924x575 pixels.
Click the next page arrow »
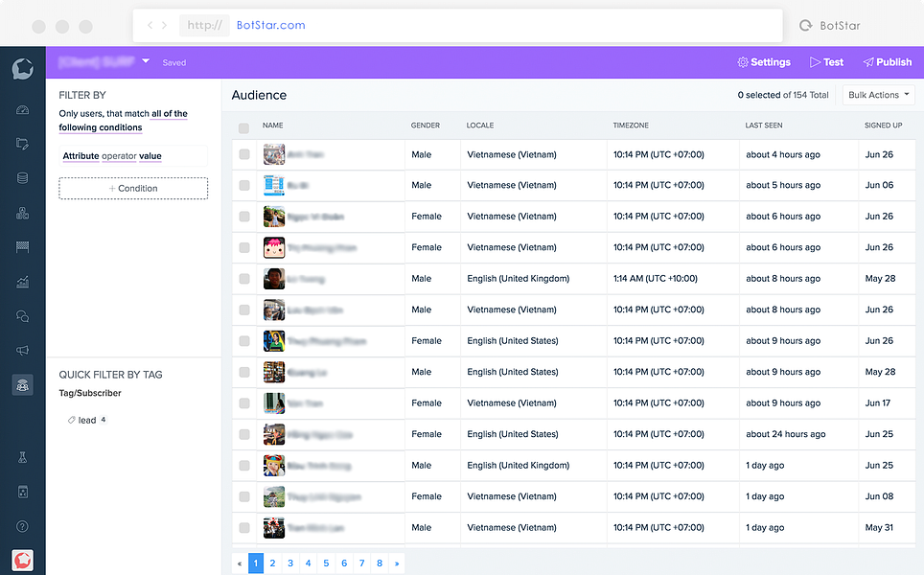pyautogui.click(x=397, y=563)
